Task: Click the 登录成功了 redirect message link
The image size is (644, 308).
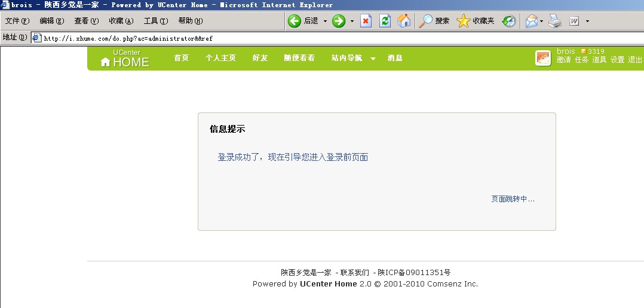Action: (293, 157)
